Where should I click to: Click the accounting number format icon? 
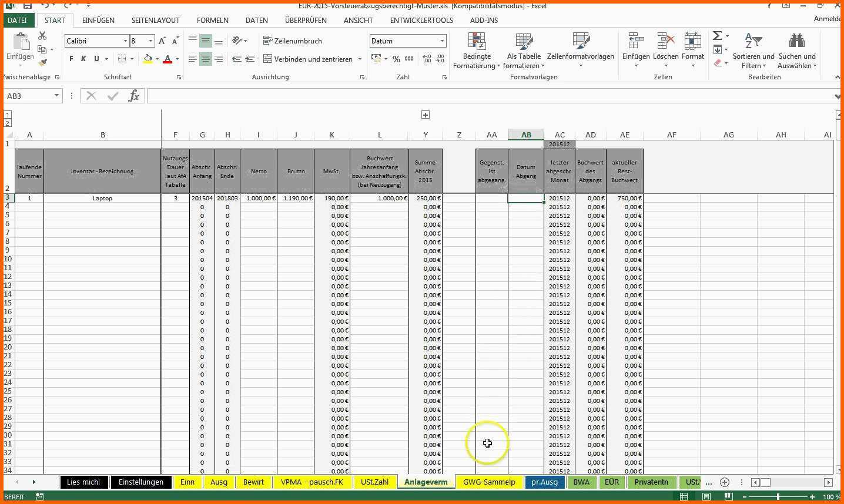point(376,59)
